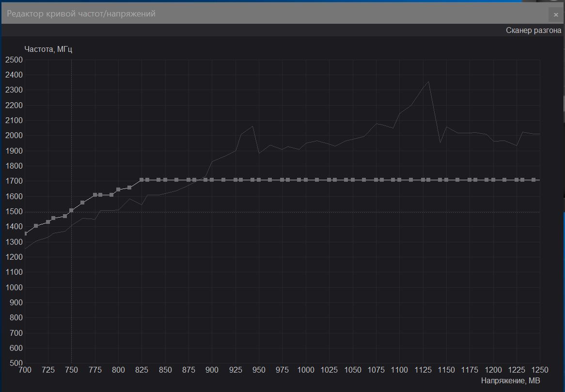
Task: Open the Сканер разгона overclock scanner
Action: click(x=533, y=30)
